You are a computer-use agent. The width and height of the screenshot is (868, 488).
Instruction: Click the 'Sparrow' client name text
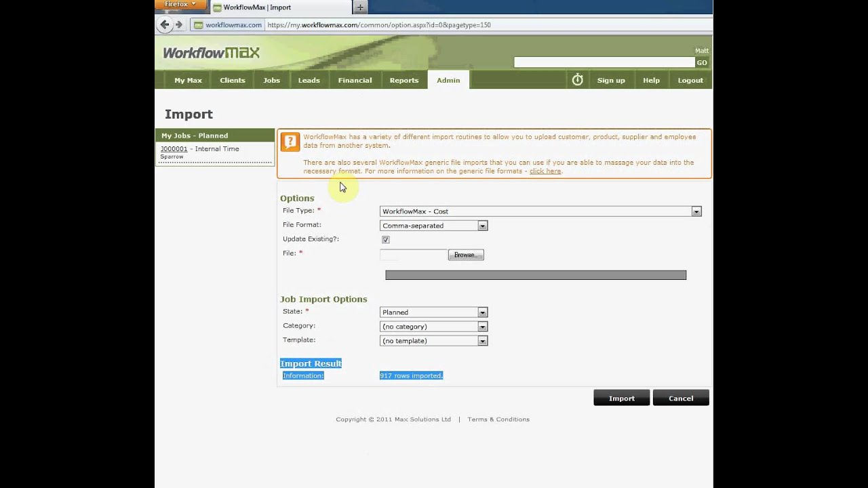pos(172,157)
